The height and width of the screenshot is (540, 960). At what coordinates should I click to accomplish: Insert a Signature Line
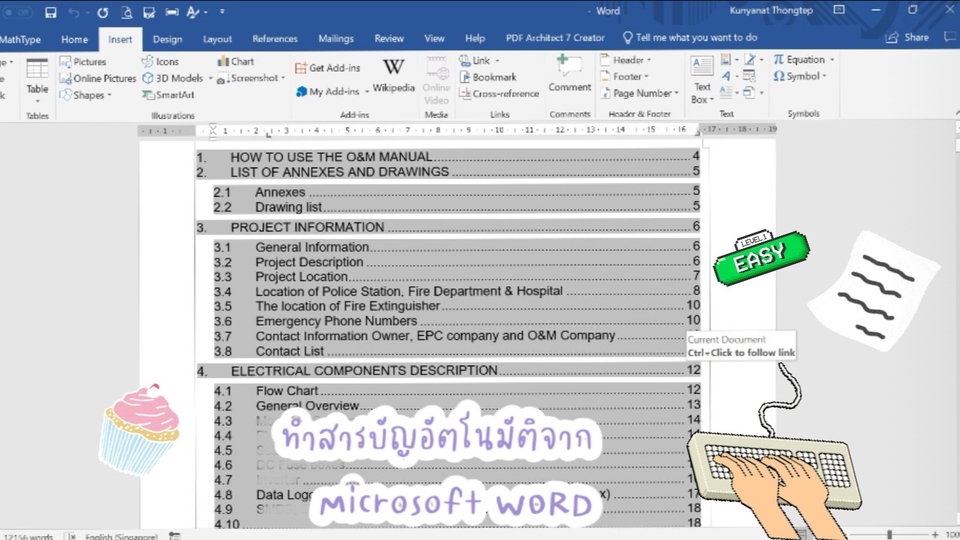tap(752, 60)
